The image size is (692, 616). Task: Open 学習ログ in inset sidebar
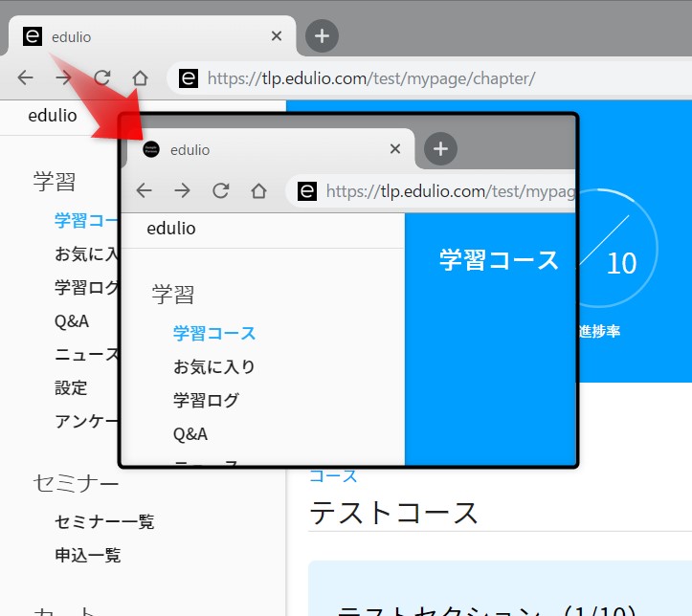[206, 401]
